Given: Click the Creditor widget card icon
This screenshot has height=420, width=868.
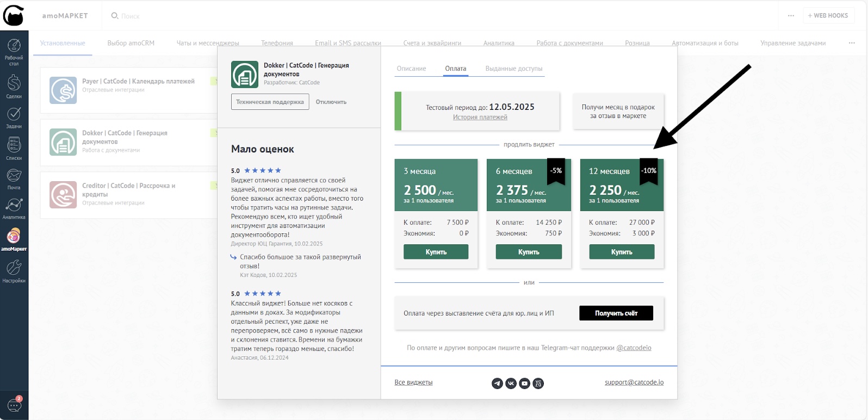Looking at the screenshot, I should coord(63,195).
